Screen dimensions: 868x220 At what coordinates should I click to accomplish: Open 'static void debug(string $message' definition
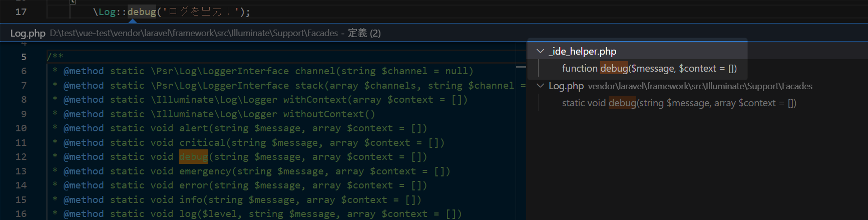[x=679, y=103]
